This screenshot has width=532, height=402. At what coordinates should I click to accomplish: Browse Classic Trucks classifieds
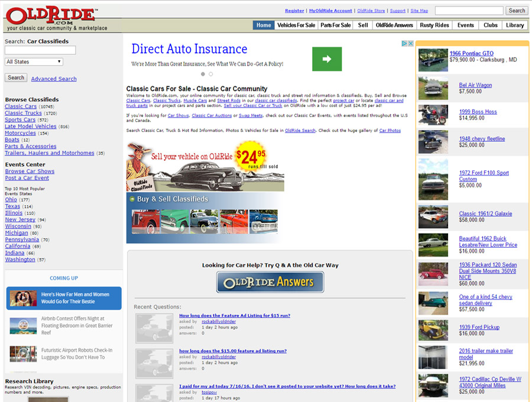23,113
